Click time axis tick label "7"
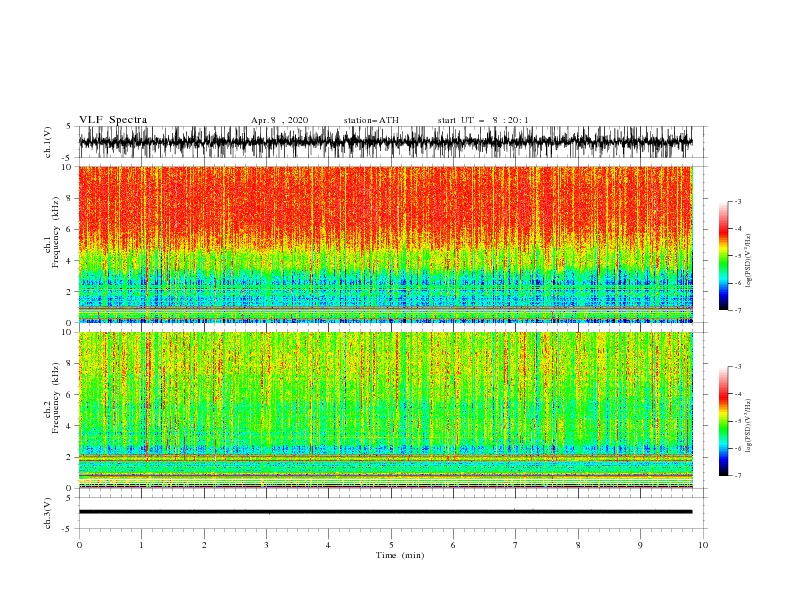Screen dimensions: 792x612 pos(516,545)
